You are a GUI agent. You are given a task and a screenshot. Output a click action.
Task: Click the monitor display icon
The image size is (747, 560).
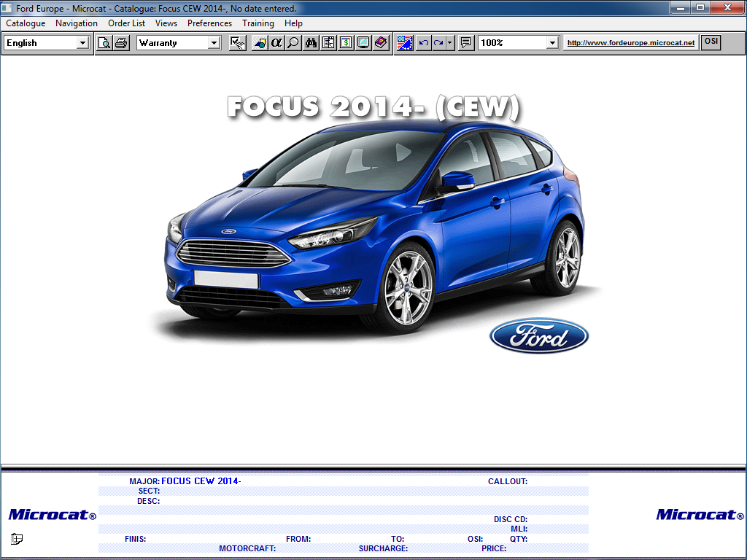pyautogui.click(x=363, y=42)
